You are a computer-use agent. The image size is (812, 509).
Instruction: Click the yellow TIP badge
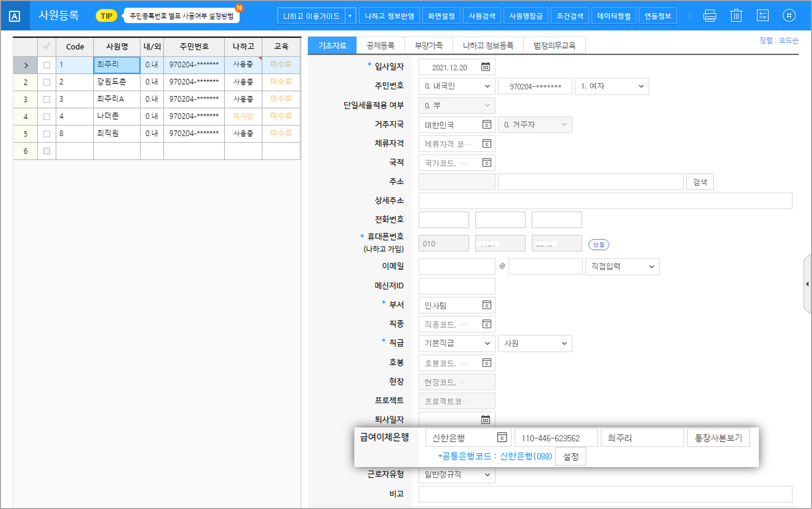pyautogui.click(x=106, y=16)
